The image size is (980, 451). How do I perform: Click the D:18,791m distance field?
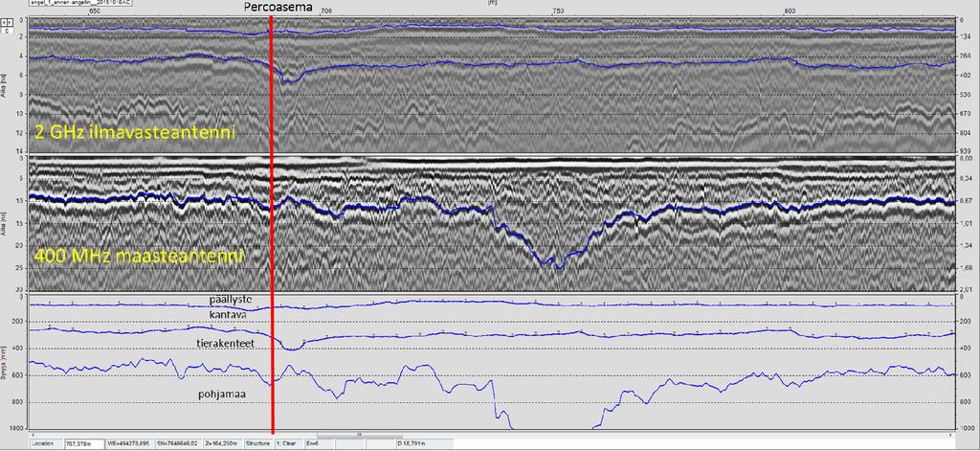click(x=425, y=443)
